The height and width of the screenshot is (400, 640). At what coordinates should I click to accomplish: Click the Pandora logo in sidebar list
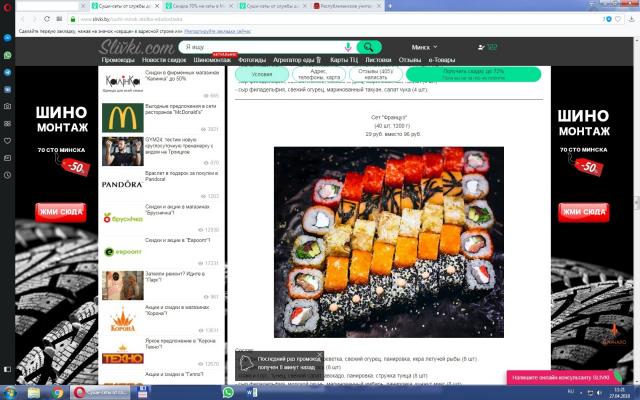click(121, 184)
